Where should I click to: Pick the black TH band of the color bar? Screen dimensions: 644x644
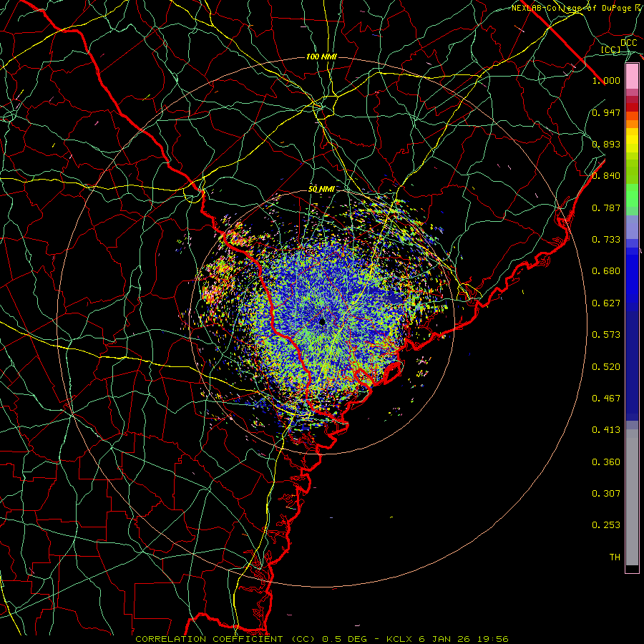pos(632,568)
